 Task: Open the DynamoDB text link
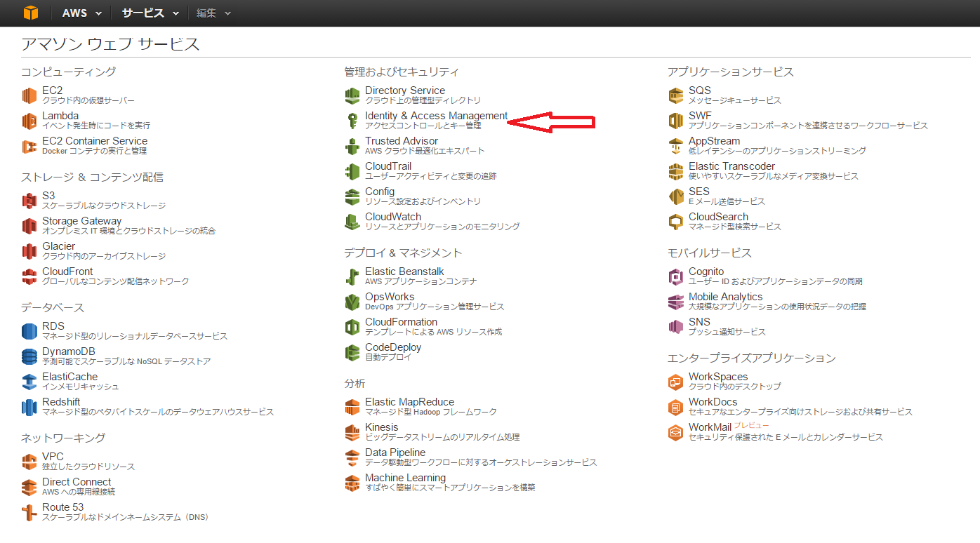point(68,351)
